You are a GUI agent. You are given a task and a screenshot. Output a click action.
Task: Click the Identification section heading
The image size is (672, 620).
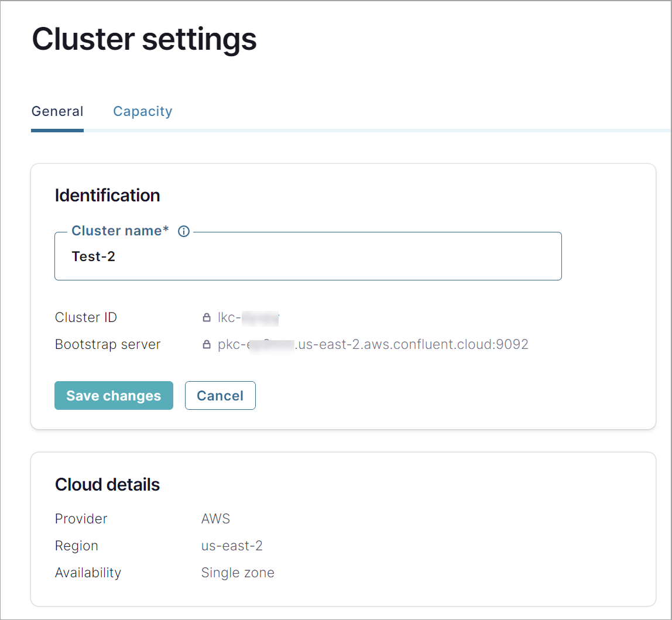[x=107, y=196]
